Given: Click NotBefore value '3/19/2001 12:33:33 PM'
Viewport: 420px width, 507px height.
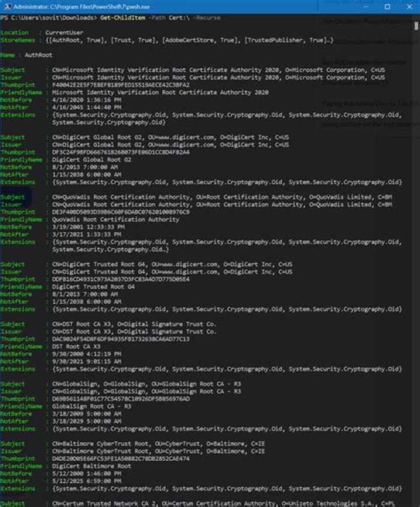Looking at the screenshot, I should click(88, 227).
